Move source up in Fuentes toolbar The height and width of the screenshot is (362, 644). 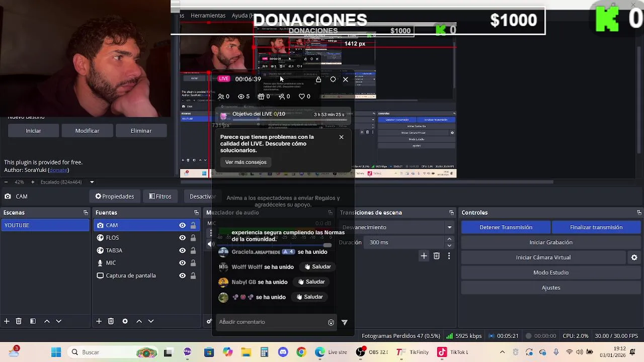pyautogui.click(x=139, y=321)
